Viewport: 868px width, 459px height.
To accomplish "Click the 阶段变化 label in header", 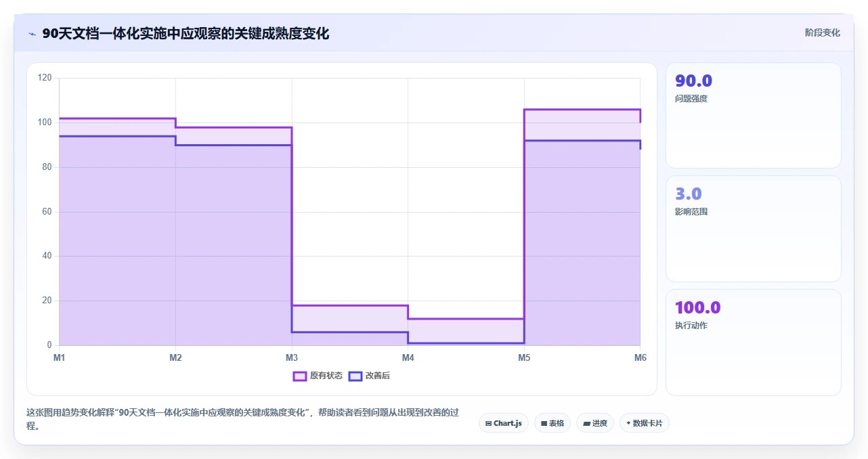I will pos(822,32).
